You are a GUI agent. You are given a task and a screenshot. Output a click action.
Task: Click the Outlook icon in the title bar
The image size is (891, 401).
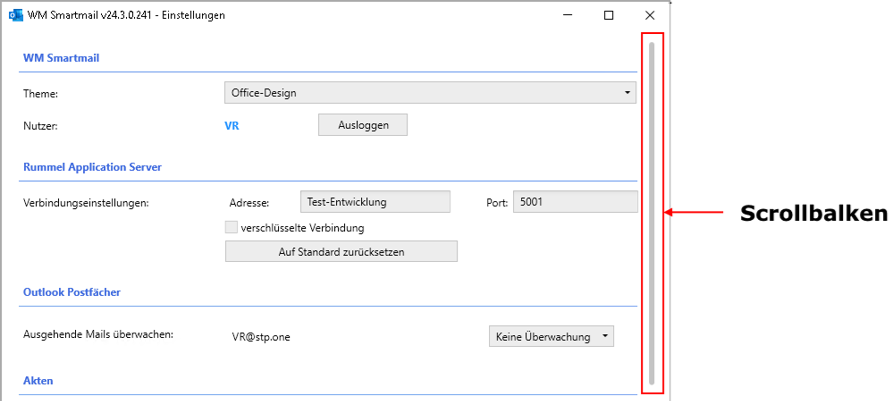pos(16,15)
